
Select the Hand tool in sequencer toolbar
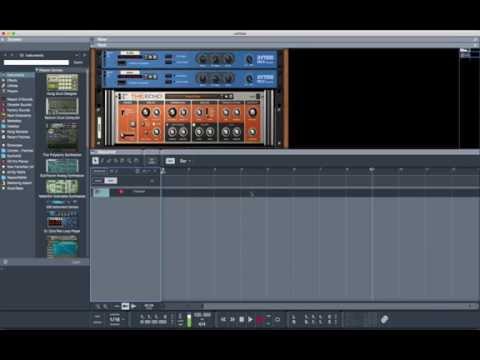click(136, 161)
